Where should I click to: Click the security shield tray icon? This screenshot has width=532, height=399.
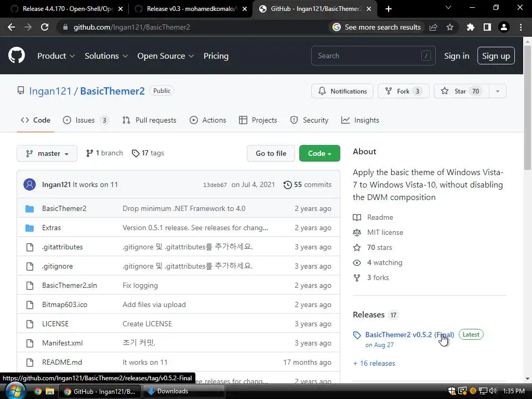pos(451,391)
